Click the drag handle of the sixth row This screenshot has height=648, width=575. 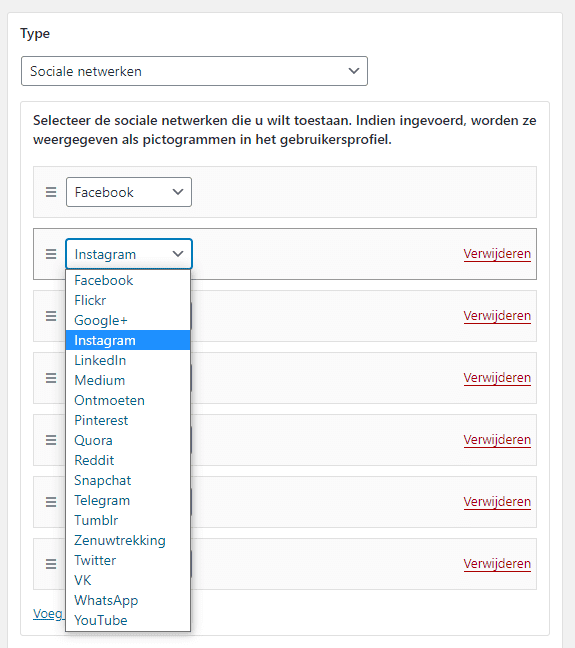[51, 502]
